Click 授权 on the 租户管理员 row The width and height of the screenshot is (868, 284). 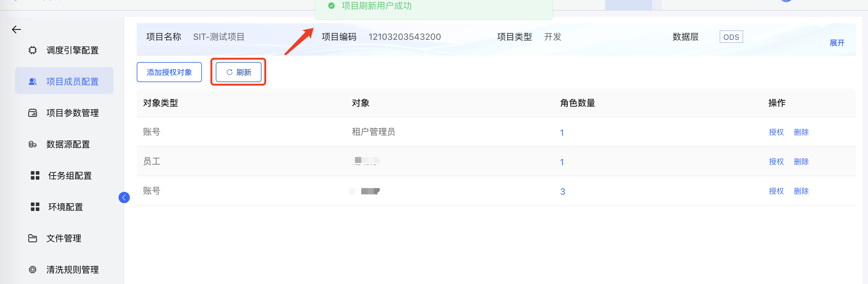point(776,132)
